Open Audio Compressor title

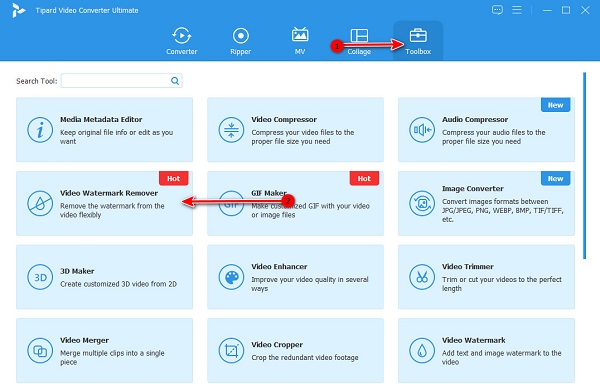475,119
